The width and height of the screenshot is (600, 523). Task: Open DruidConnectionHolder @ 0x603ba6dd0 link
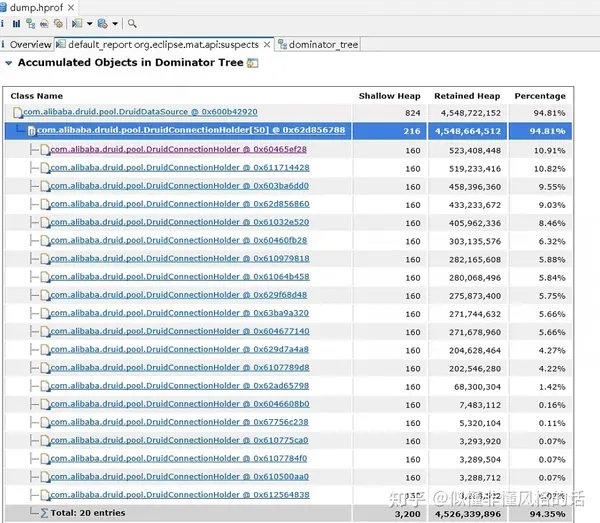(x=179, y=186)
